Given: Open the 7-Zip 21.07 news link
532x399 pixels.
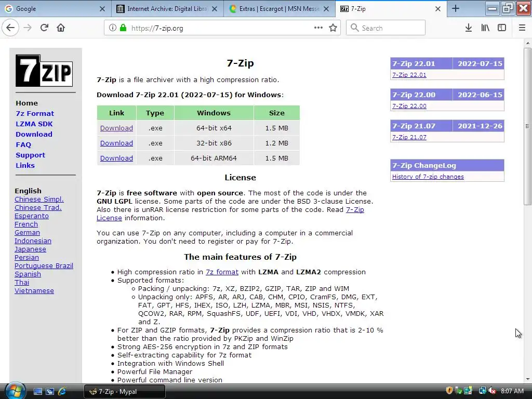Looking at the screenshot, I should (x=409, y=137).
